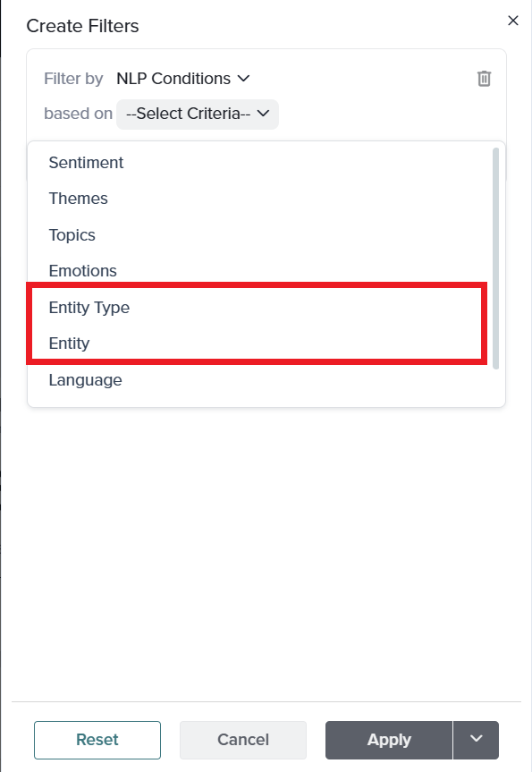
Task: Open the NLP Conditions filter dropdown
Action: pos(183,79)
